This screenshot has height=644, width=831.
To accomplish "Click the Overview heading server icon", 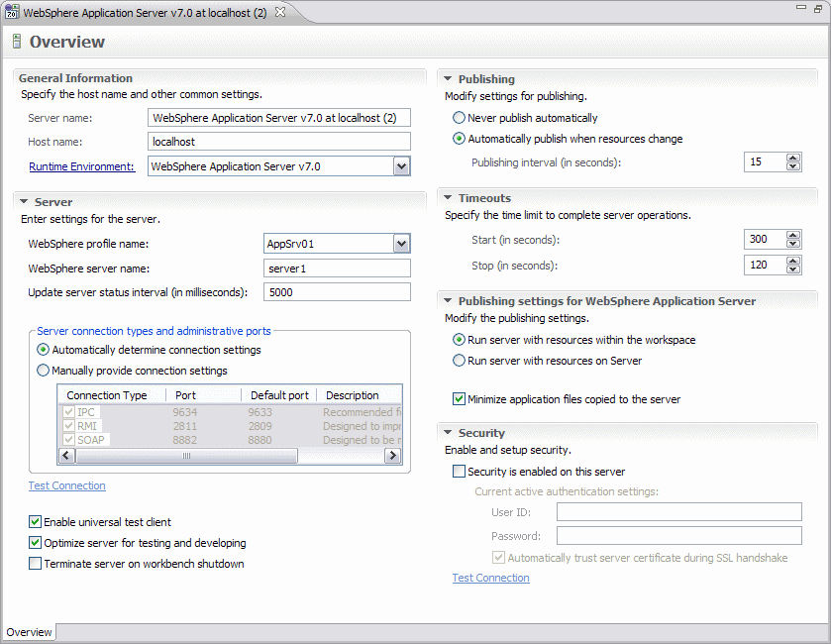I will [17, 42].
